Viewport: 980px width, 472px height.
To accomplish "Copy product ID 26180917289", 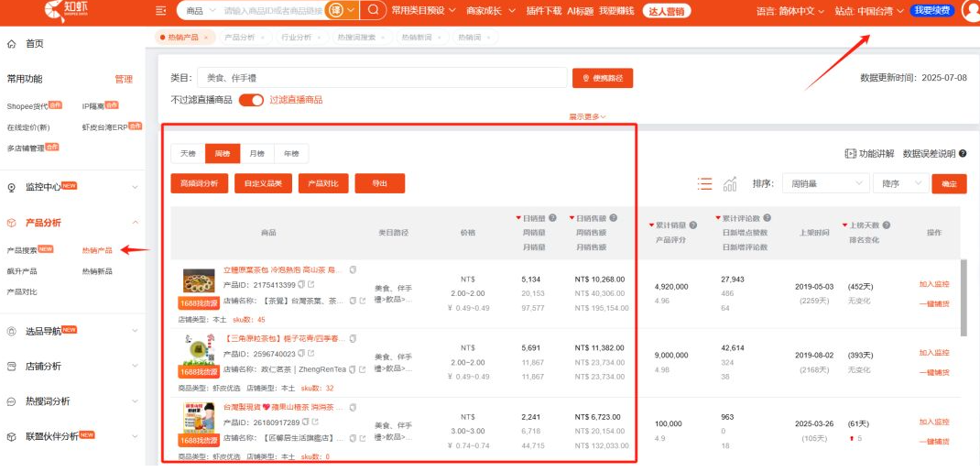I will pyautogui.click(x=305, y=423).
